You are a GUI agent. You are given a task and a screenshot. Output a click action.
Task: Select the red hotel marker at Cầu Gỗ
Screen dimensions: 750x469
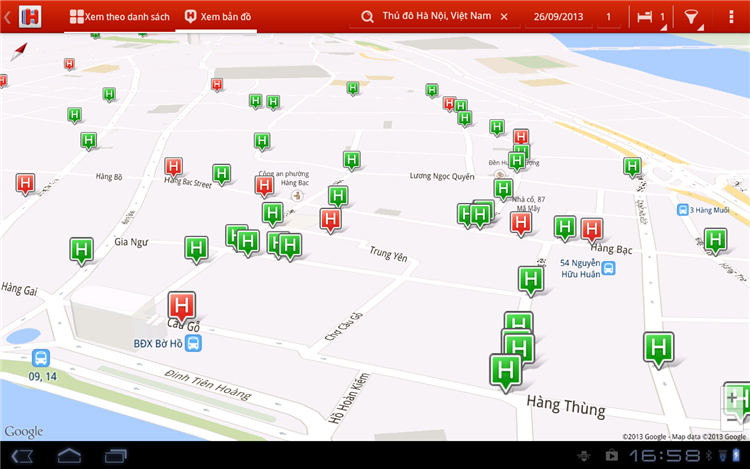pos(181,305)
